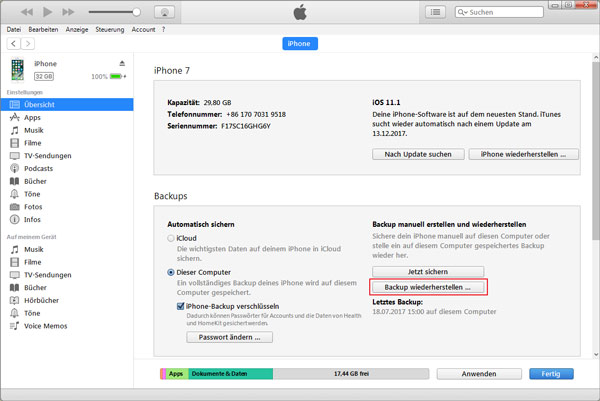The height and width of the screenshot is (401, 600).
Task: Click the back navigation arrow
Action: pos(14,44)
